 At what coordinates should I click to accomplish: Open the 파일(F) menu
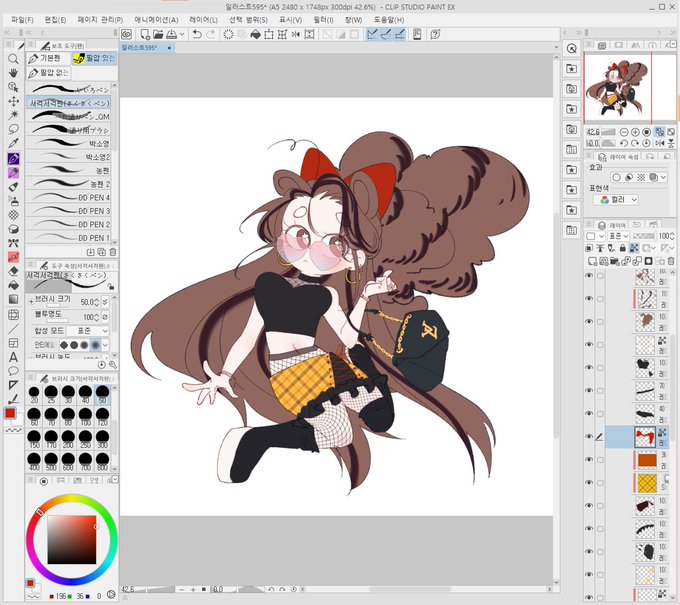coord(22,20)
